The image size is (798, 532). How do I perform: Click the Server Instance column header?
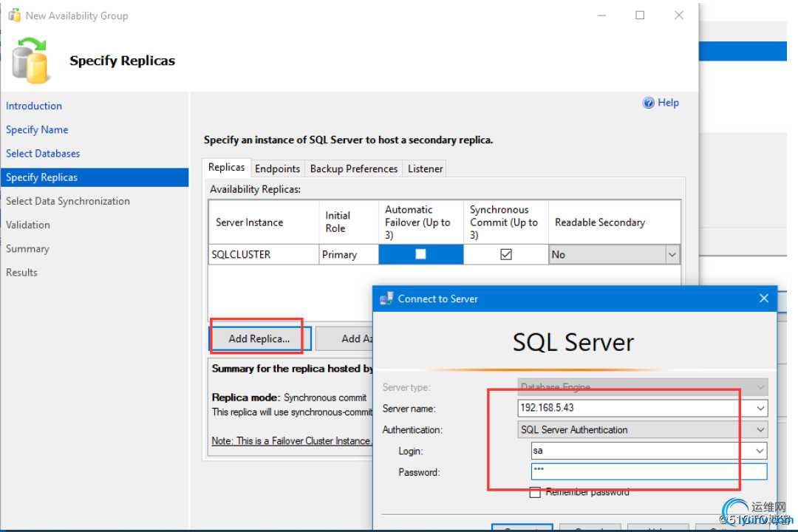(264, 222)
